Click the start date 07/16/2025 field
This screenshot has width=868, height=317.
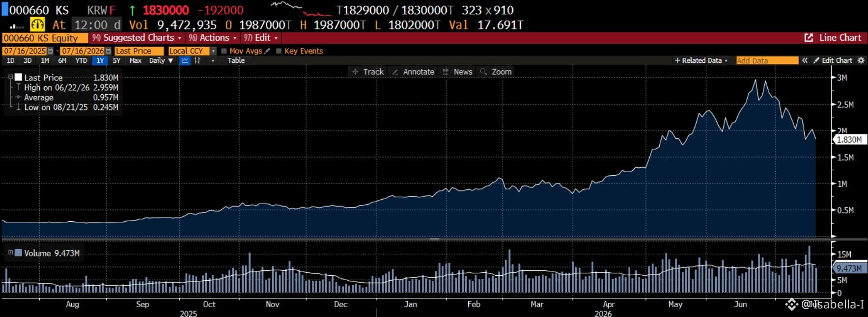click(x=25, y=51)
